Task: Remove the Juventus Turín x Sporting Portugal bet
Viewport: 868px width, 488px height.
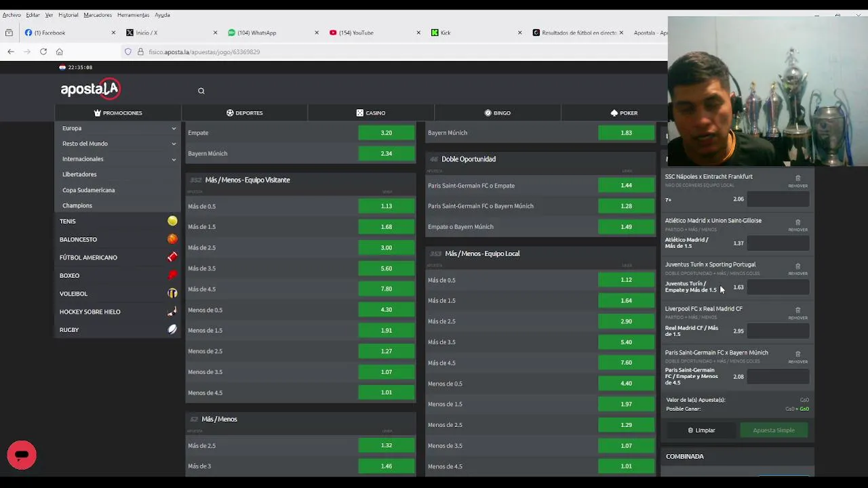Action: 797,268
